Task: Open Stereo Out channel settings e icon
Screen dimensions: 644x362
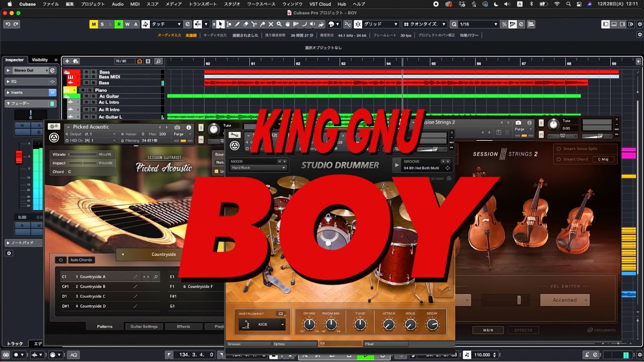Action: pos(52,70)
